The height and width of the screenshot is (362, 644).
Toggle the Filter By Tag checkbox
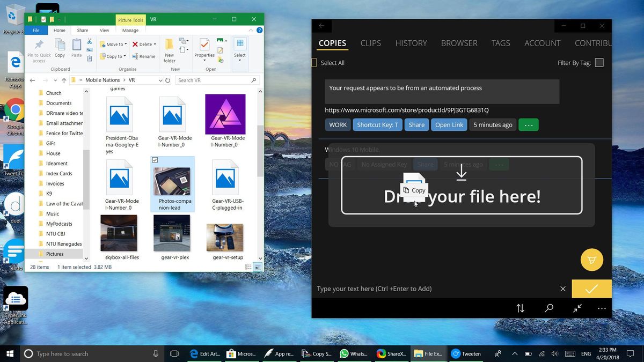(x=599, y=62)
